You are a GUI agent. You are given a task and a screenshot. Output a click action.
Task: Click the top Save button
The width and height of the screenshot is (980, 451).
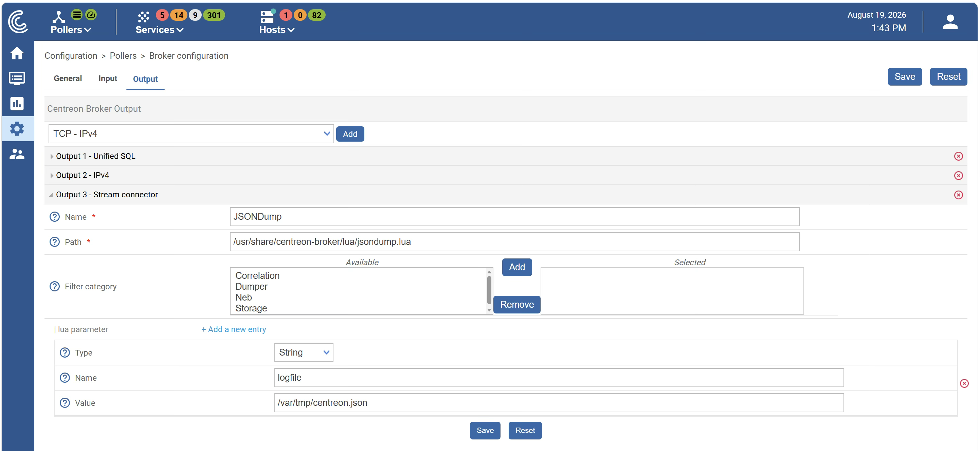pos(905,77)
